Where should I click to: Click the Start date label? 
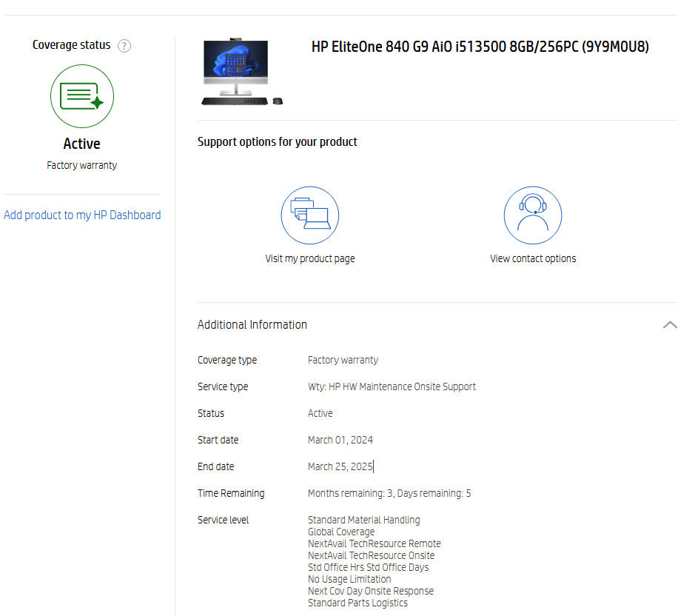pyautogui.click(x=218, y=440)
